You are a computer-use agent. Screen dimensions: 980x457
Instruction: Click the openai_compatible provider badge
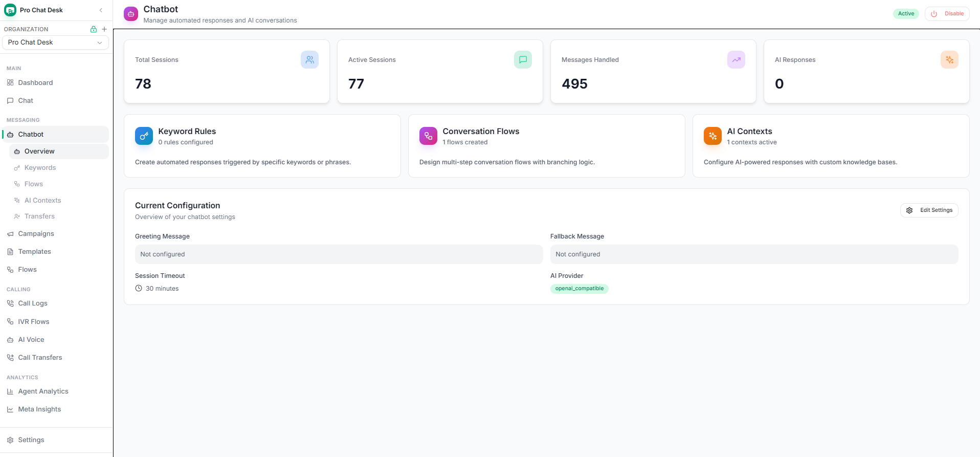[580, 289]
